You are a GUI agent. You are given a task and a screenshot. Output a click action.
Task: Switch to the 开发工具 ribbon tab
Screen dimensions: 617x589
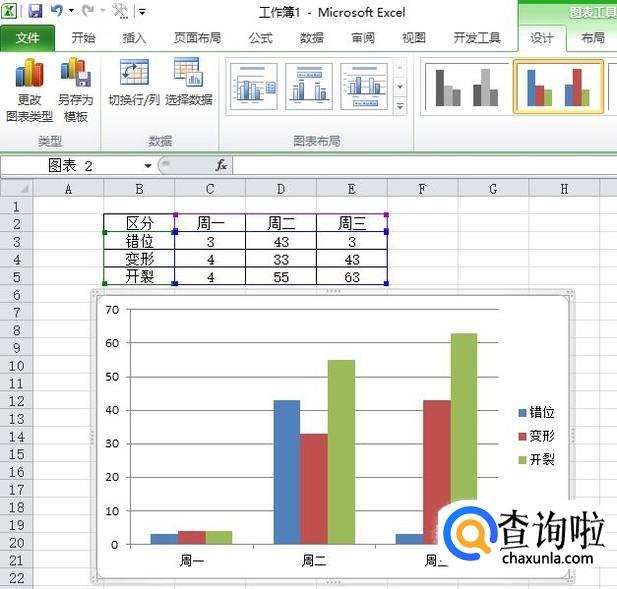[x=477, y=38]
